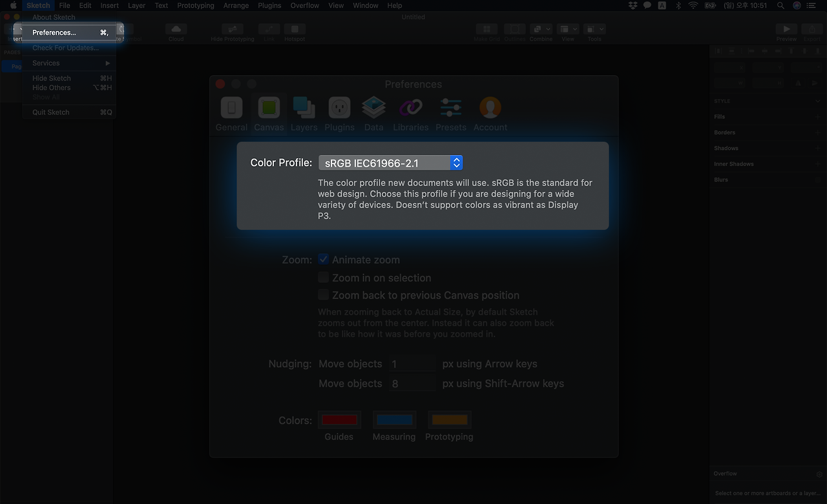Select the Hotspot tool in the toolbar

point(295,29)
